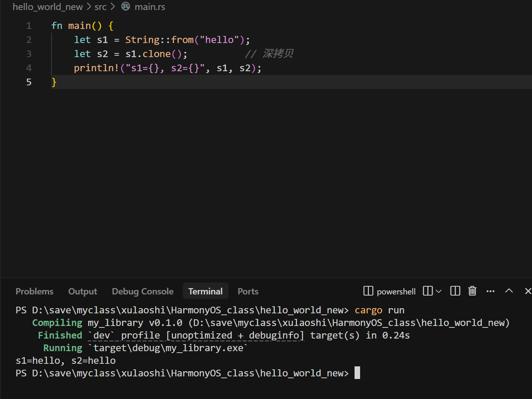Open the target\debug\my_library.exe path link
This screenshot has width=532, height=399.
(168, 348)
